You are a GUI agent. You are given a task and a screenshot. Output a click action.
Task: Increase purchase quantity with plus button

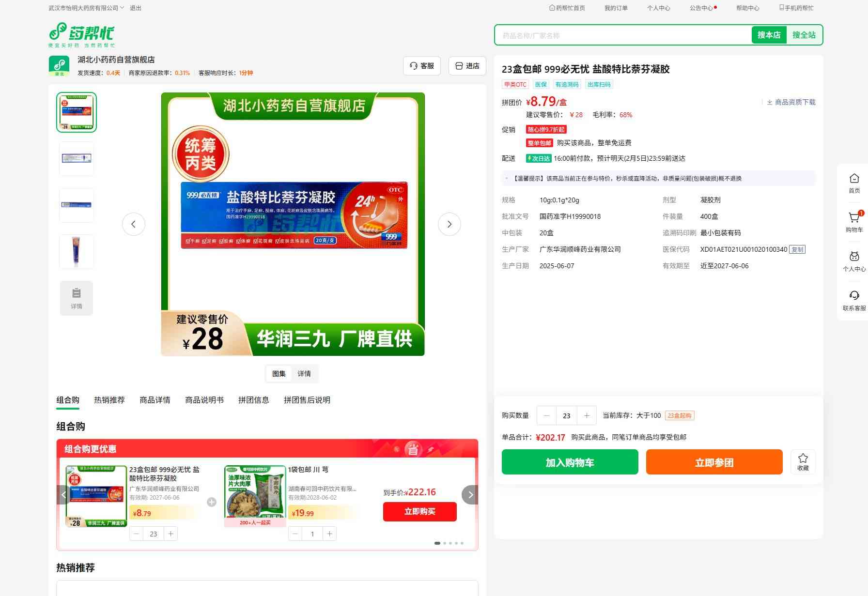(x=587, y=415)
